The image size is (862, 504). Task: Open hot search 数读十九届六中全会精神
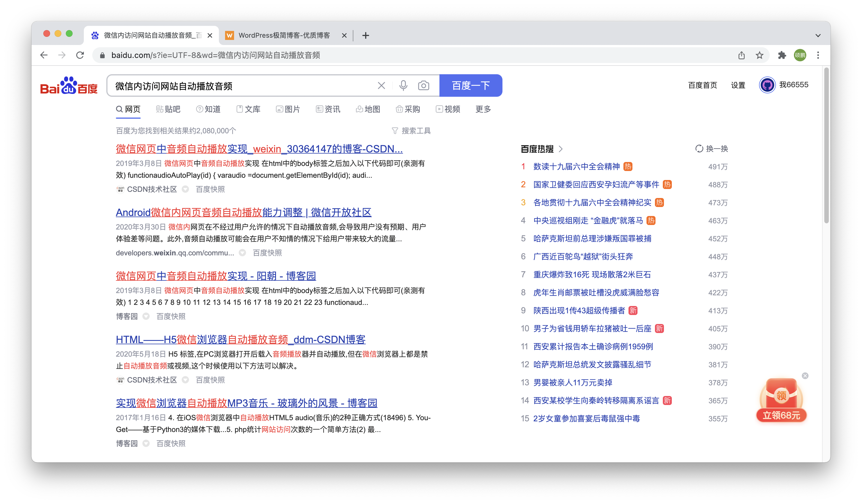576,166
